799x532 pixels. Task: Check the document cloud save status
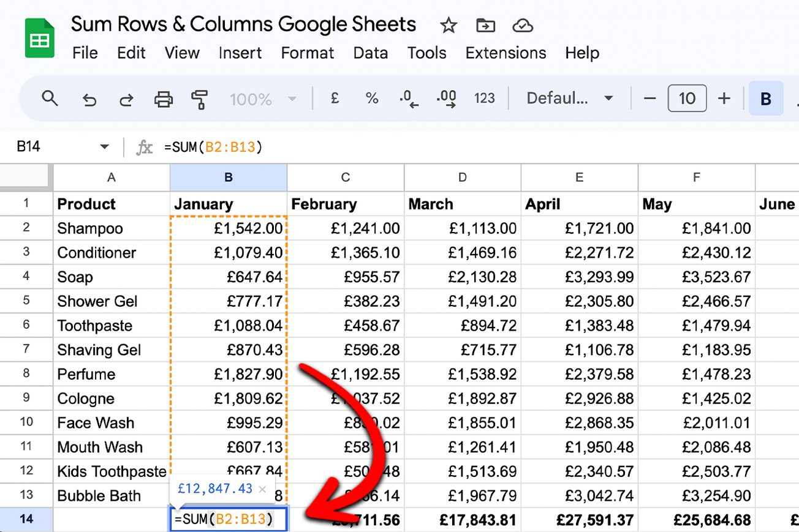coord(522,25)
